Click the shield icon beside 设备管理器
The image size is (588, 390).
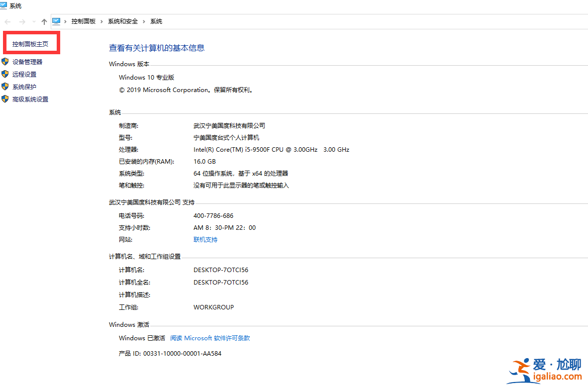pos(5,62)
